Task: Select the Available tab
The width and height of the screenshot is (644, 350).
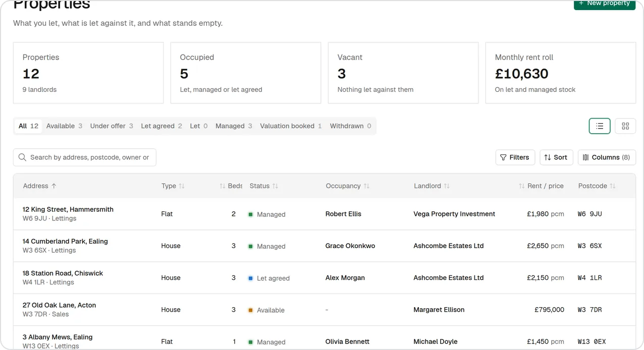Action: pyautogui.click(x=64, y=126)
